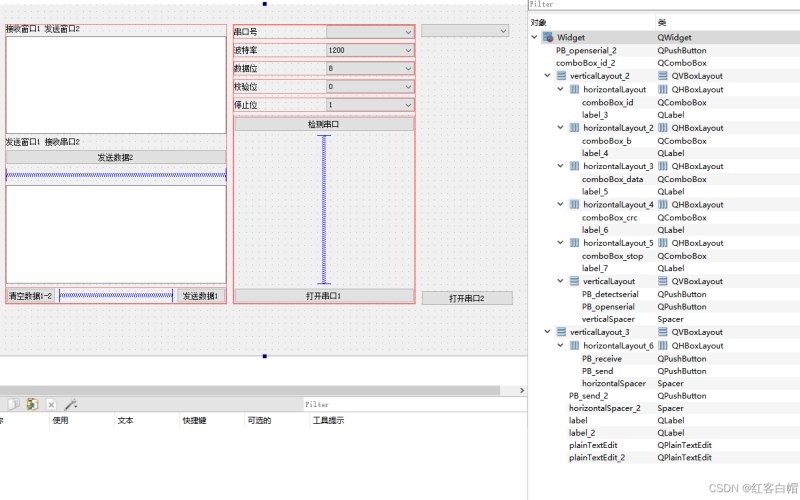The image size is (800, 500).
Task: Select the comboBox_id_2 row
Action: click(663, 63)
